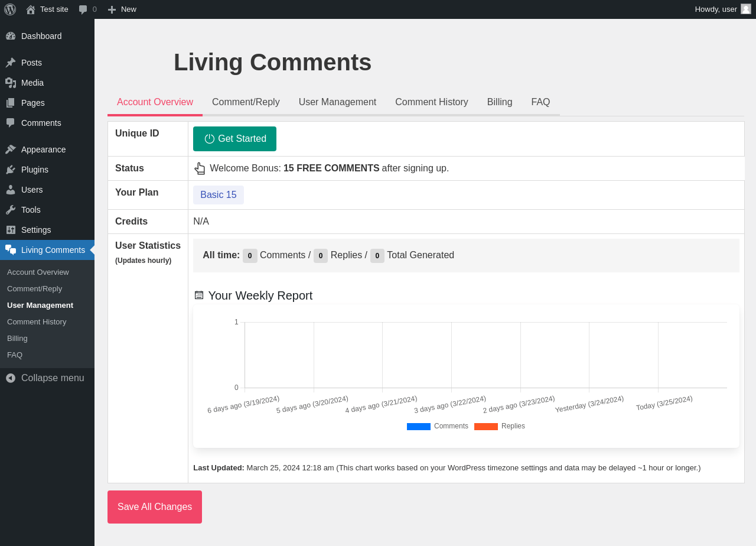Click the Settings sliders icon
Viewport: 756px width, 546px height.
tap(11, 230)
